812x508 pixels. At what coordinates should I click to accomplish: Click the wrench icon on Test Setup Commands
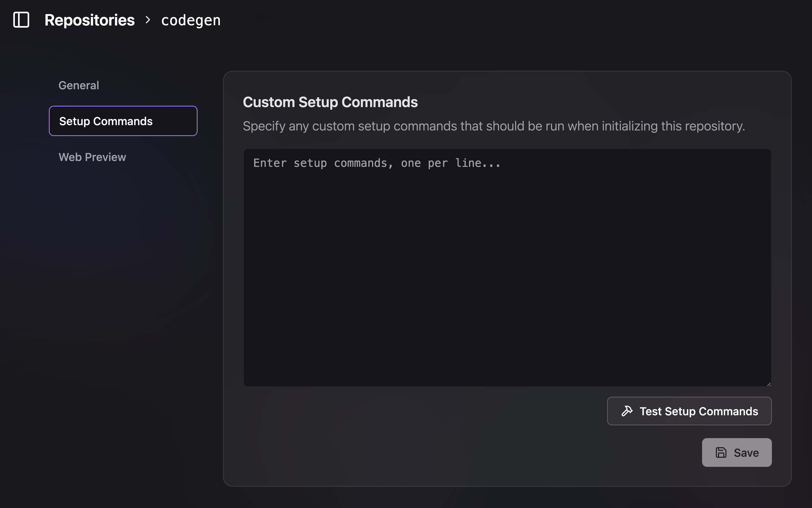tap(627, 410)
